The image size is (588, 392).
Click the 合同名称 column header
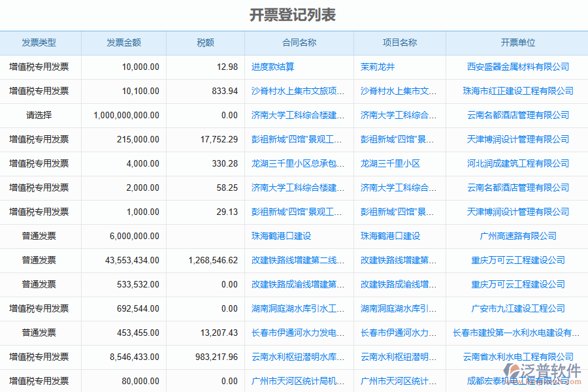(x=299, y=42)
